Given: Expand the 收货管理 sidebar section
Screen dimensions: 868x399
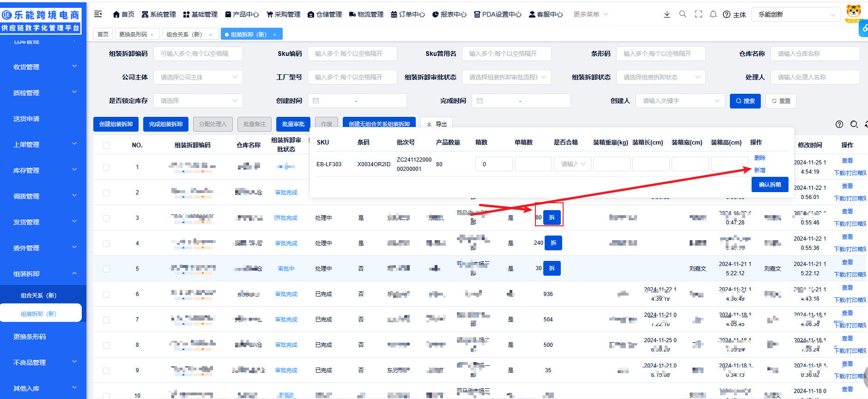Looking at the screenshot, I should [43, 67].
